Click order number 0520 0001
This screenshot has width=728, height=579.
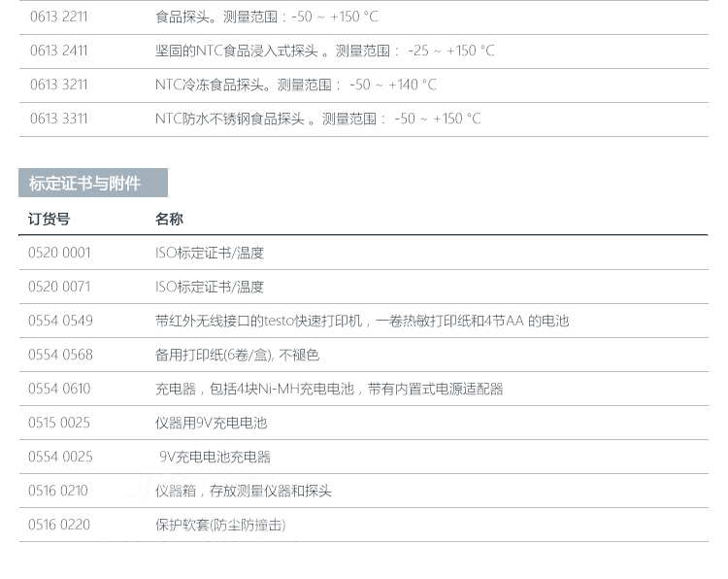click(59, 253)
